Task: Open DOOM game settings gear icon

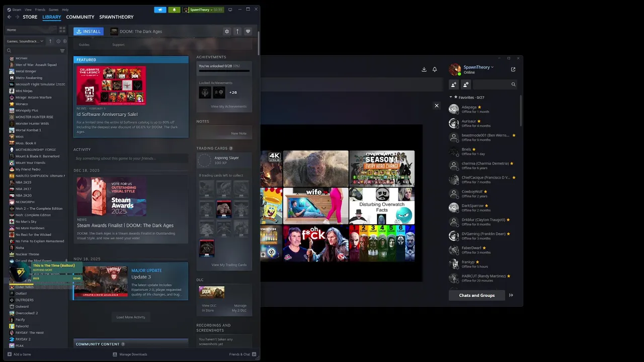Action: (x=227, y=31)
